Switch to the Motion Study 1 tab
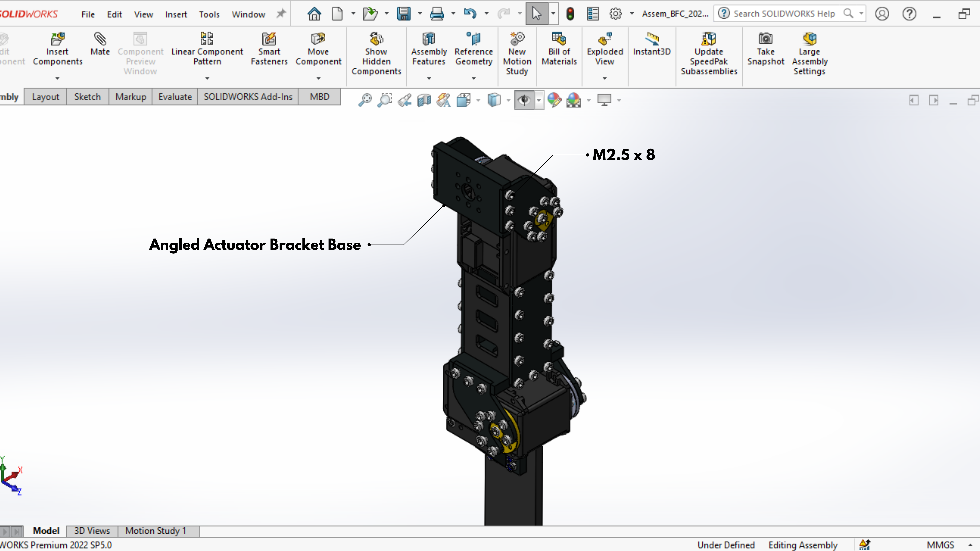980x551 pixels. coord(156,531)
